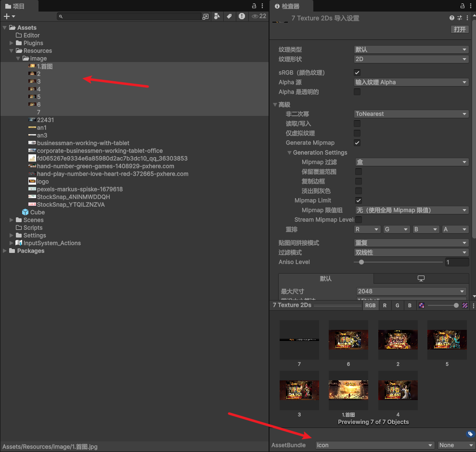Click the 打开 button in Inspector

pyautogui.click(x=459, y=29)
